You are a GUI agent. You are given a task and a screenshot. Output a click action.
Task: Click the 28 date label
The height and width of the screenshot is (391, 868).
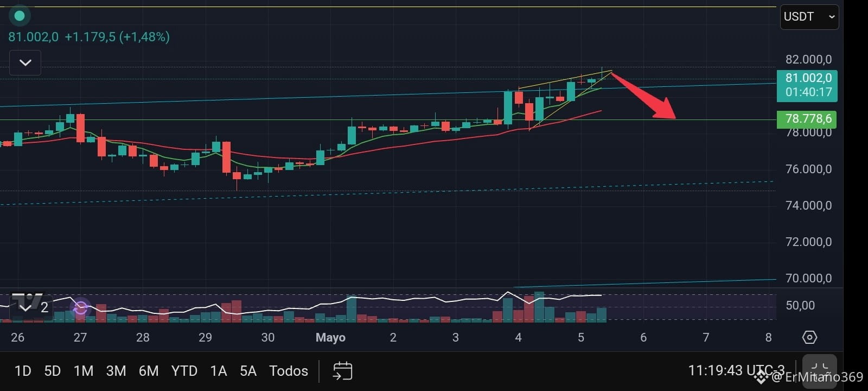tap(143, 337)
